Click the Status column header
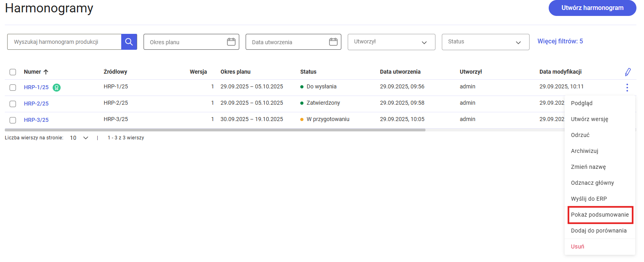 (x=308, y=72)
